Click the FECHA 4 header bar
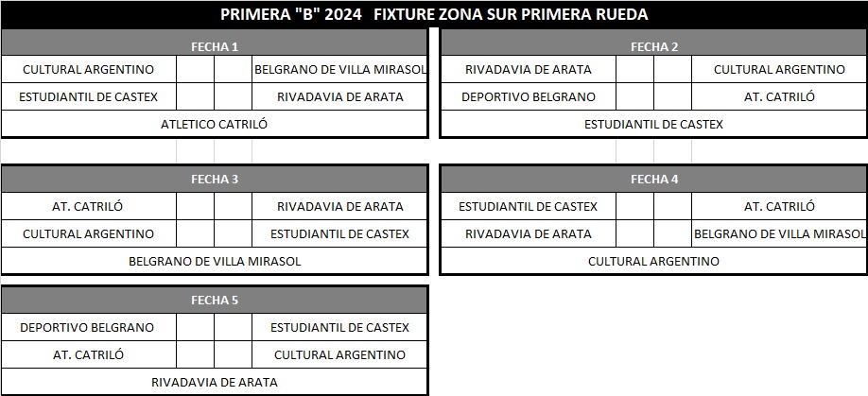The height and width of the screenshot is (396, 868). (653, 179)
